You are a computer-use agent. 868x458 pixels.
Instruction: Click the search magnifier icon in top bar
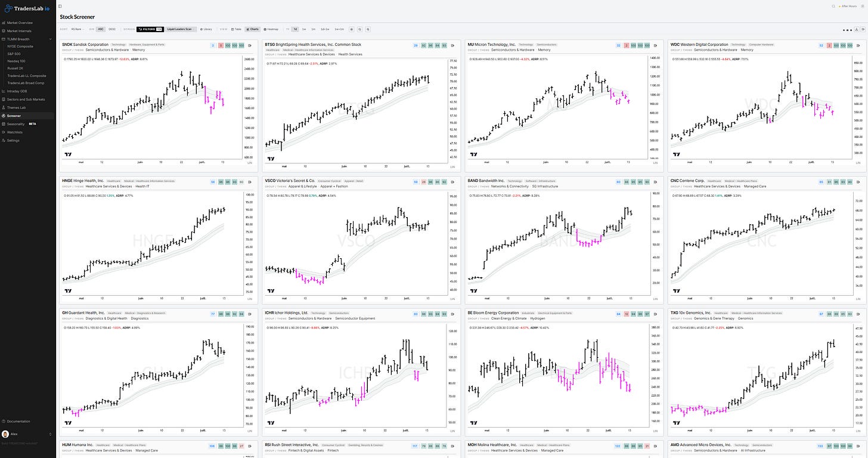tap(833, 6)
